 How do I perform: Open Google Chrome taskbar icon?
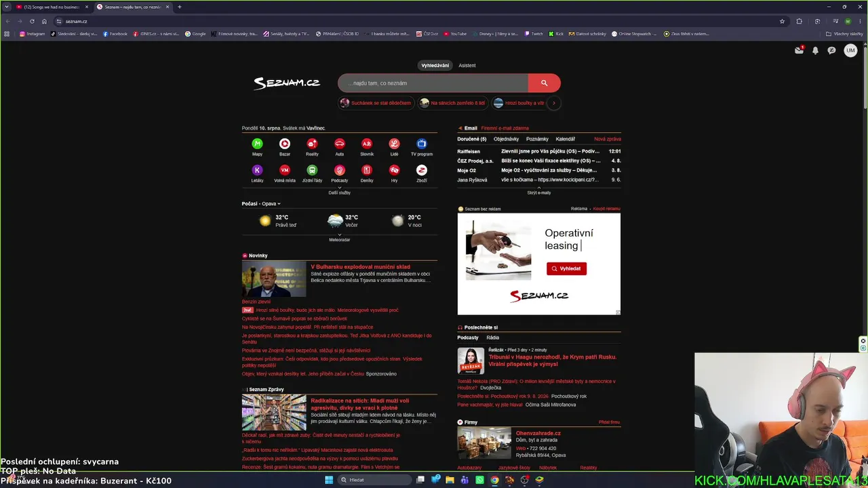494,480
